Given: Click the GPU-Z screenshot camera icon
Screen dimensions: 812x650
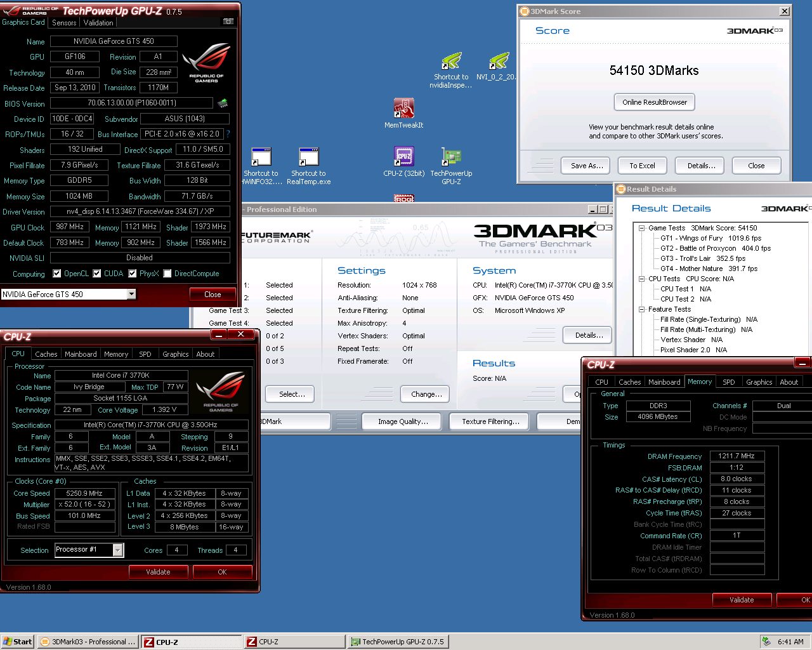Looking at the screenshot, I should click(x=228, y=22).
